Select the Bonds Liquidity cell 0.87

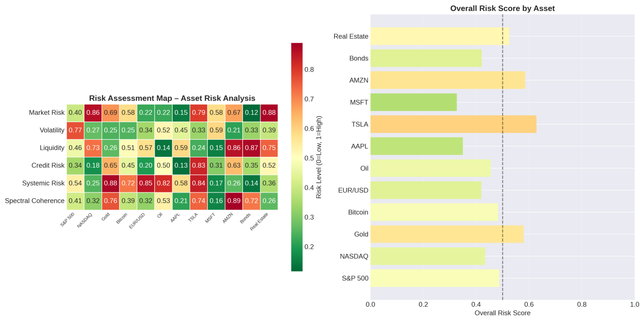(251, 148)
